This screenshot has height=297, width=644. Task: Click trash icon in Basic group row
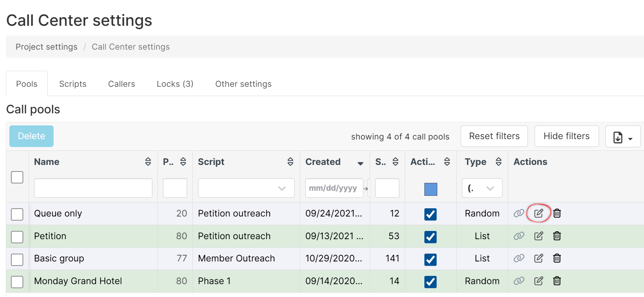pyautogui.click(x=557, y=258)
